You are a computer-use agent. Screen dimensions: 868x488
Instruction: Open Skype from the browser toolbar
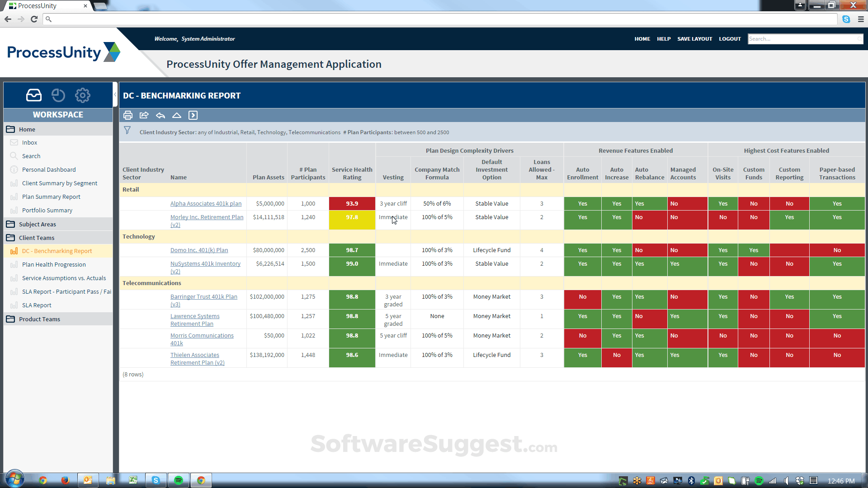click(x=846, y=19)
